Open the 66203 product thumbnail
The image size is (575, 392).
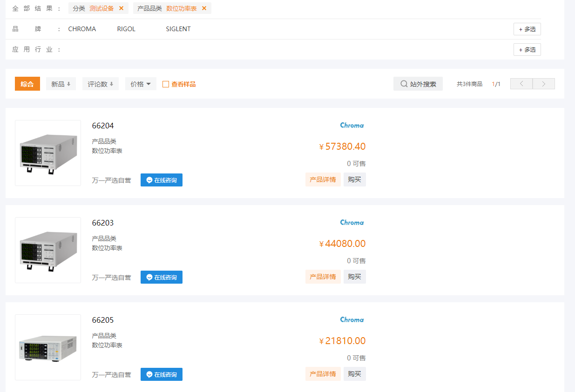(x=48, y=250)
